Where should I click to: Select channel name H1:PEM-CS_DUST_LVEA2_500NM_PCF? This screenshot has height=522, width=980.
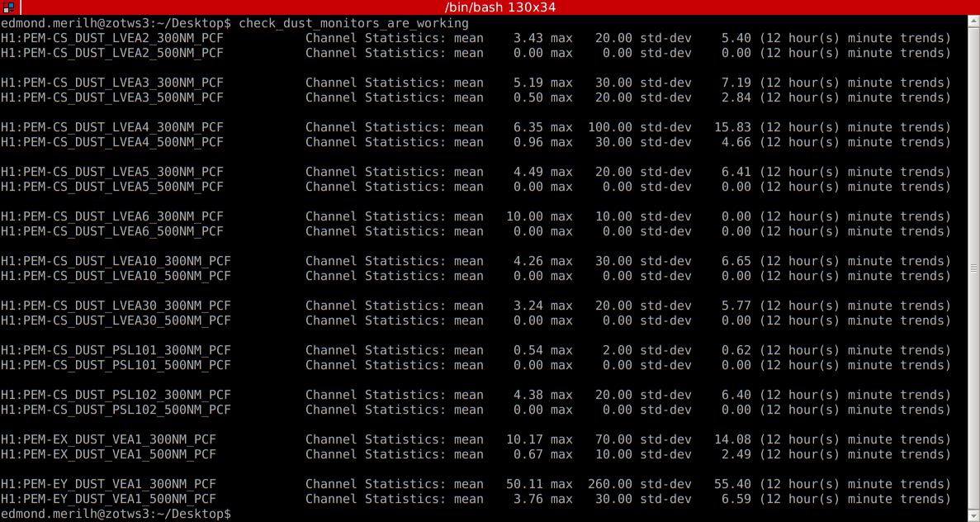[112, 53]
